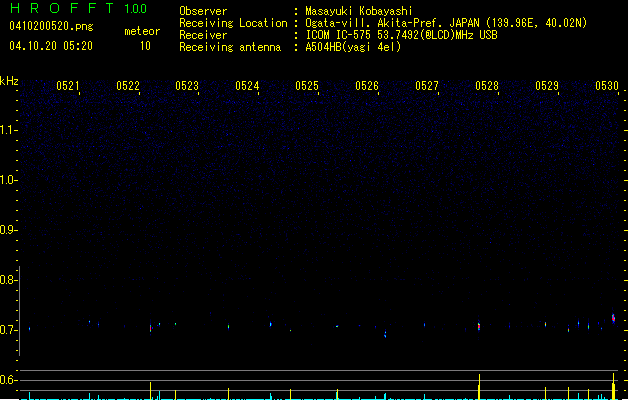Image resolution: width=629 pixels, height=400 pixels.
Task: Click the meteor count value 10
Action: 145,46
